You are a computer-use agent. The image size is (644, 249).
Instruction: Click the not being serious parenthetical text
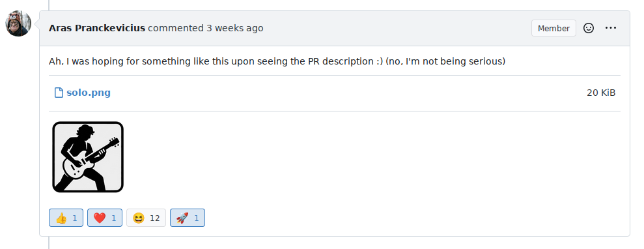[x=445, y=61]
